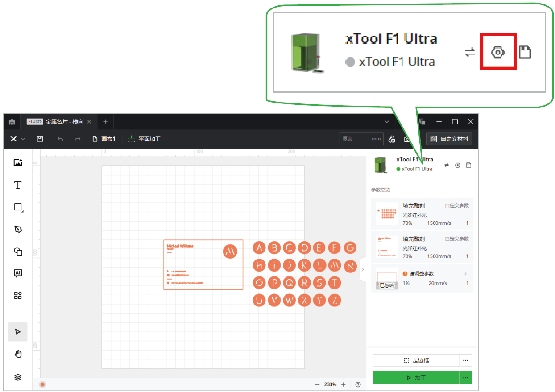Select the letter Z circle on canvas
Screen dimensions: 555x392
click(x=335, y=300)
